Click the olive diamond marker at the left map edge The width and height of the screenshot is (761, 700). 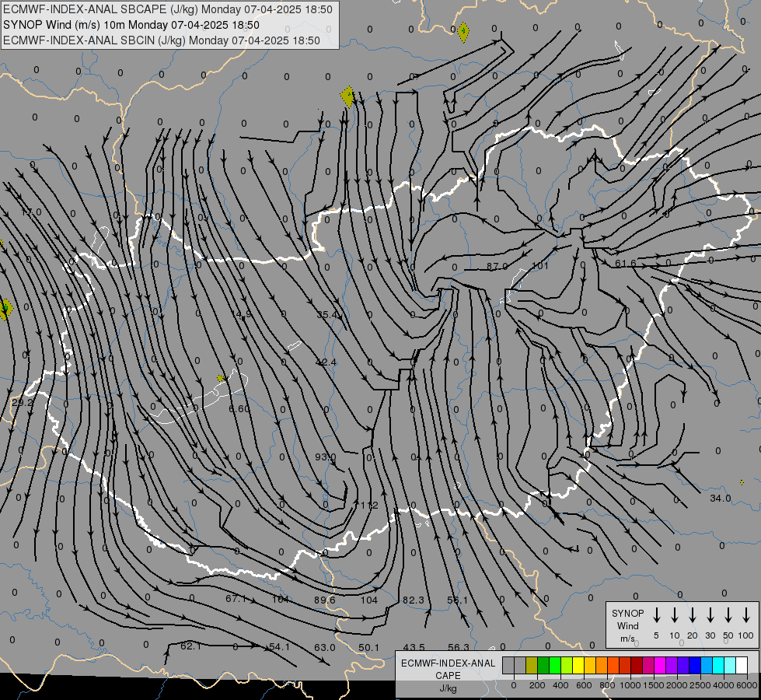click(x=5, y=309)
